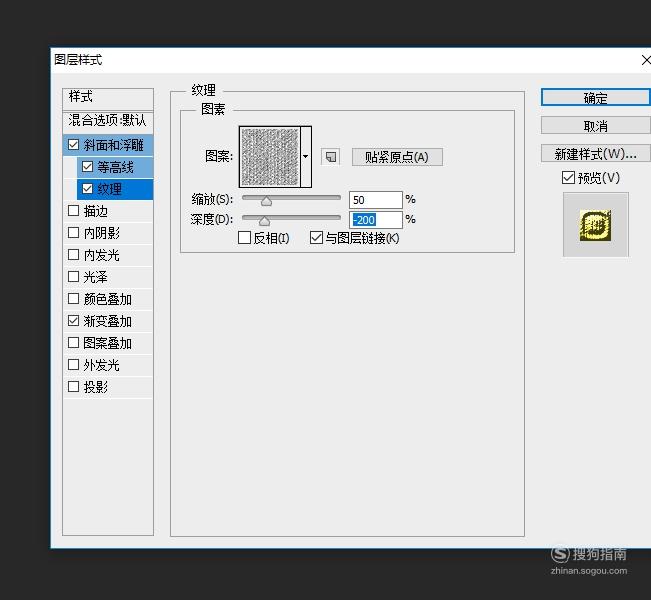Open the 图案叠加 settings entry
The image size is (651, 600).
[x=108, y=343]
